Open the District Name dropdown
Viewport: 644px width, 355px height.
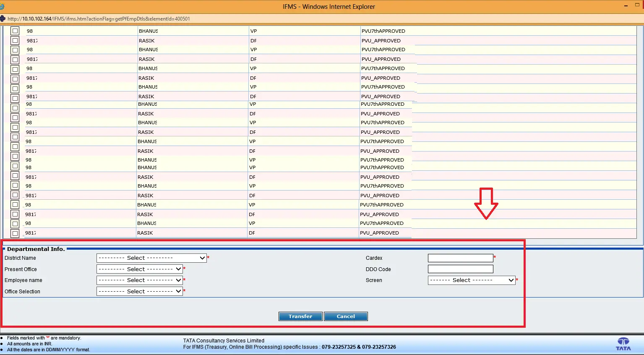[151, 258]
